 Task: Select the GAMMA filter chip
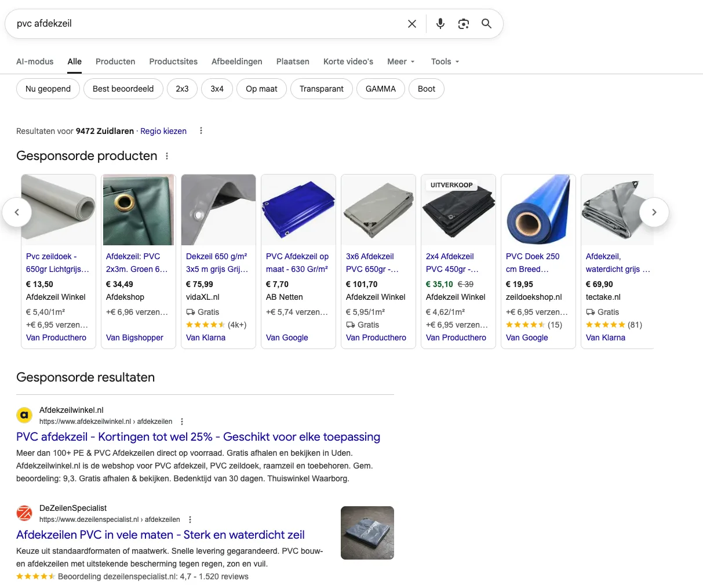coord(381,89)
